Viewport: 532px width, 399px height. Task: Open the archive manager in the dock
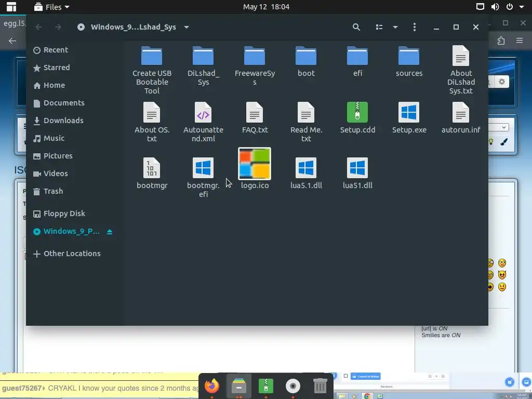[265, 386]
